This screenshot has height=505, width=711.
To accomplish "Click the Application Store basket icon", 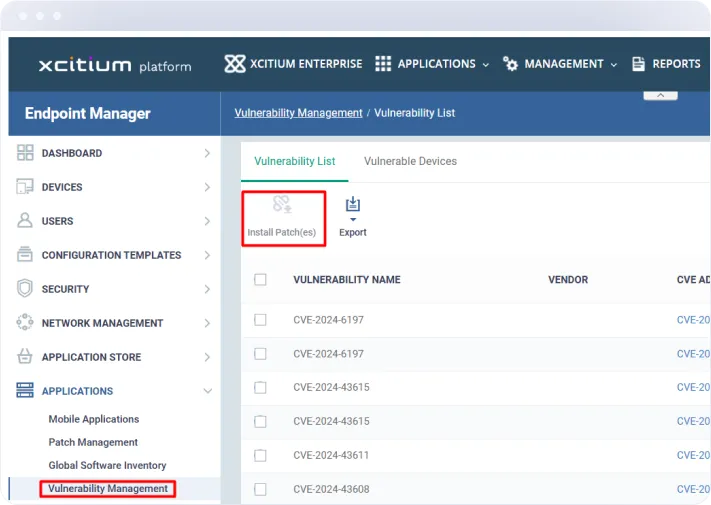I will [25, 357].
